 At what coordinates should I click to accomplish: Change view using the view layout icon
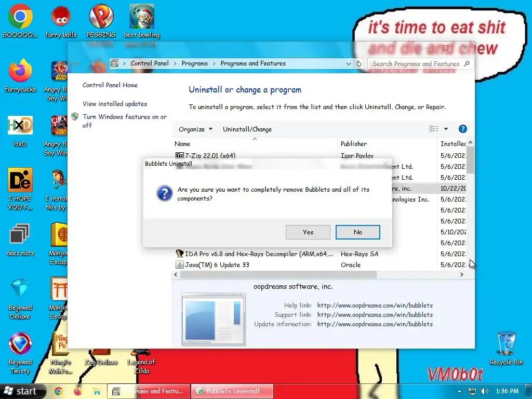(434, 129)
